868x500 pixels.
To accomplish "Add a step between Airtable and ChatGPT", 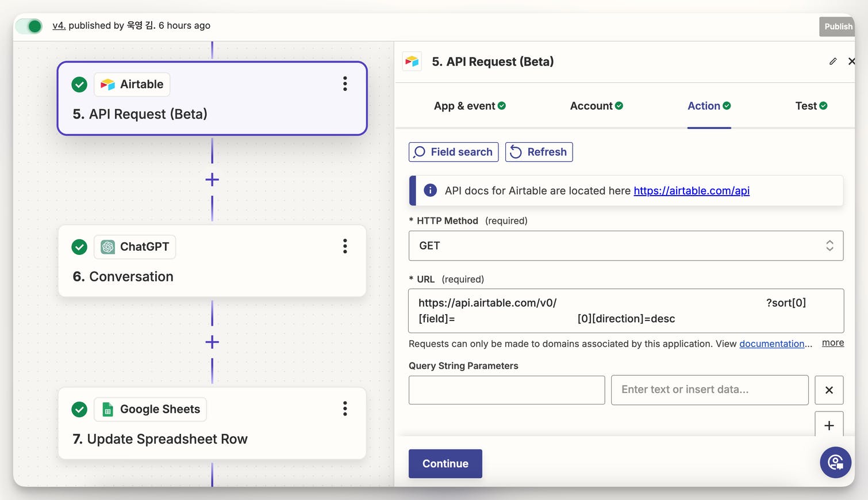I will (x=212, y=180).
